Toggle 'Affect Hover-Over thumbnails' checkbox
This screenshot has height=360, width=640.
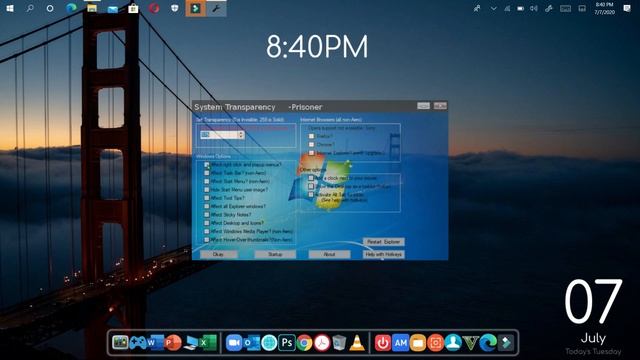tap(207, 240)
